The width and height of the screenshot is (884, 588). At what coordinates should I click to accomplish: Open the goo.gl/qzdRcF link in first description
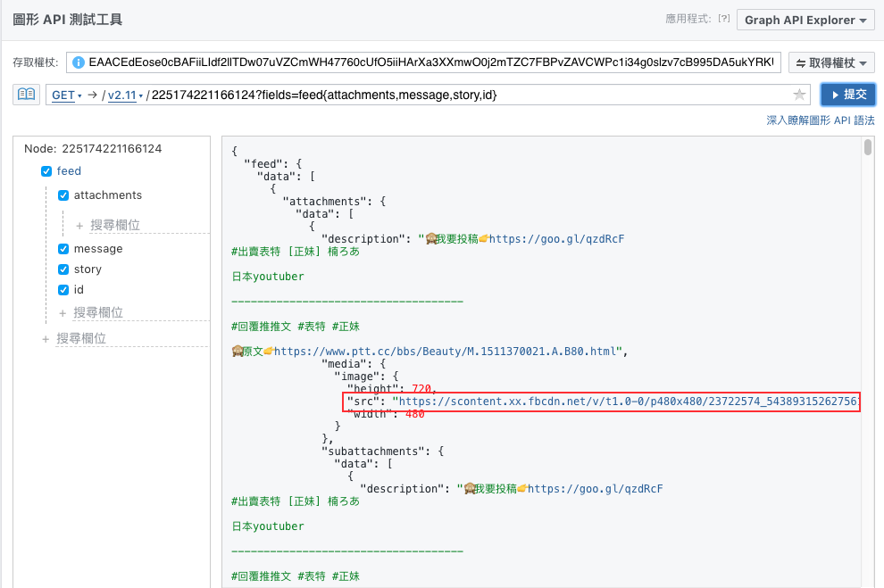coord(556,239)
